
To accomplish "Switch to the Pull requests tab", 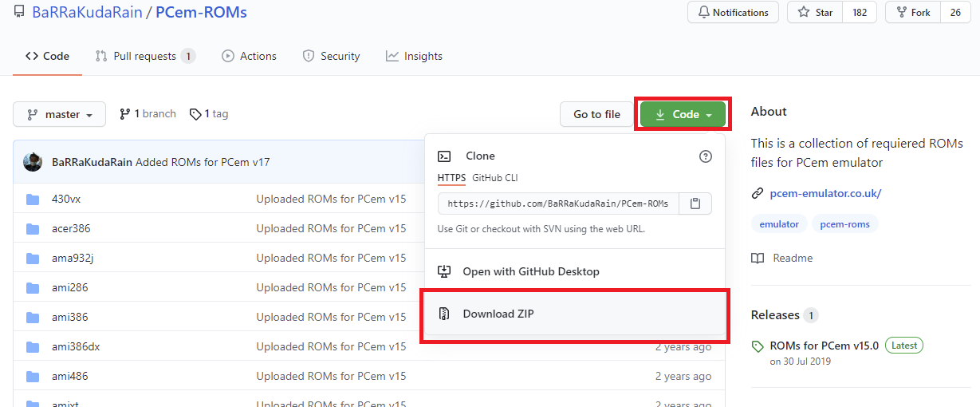I will [x=144, y=56].
